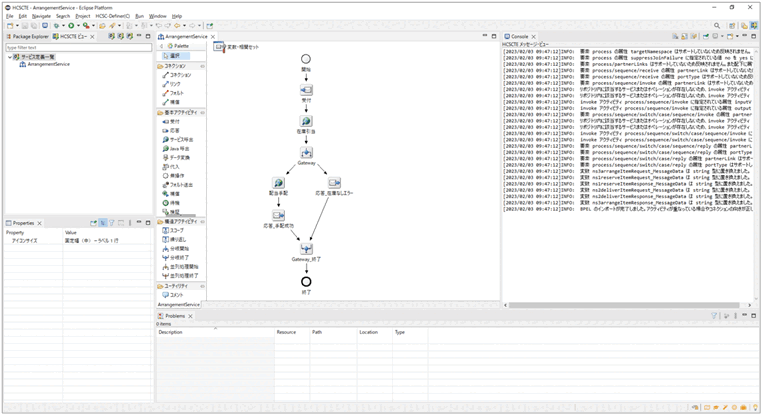Viewport: 762px width, 415px height.
Task: Choose the コメント utility tool
Action: click(x=177, y=295)
